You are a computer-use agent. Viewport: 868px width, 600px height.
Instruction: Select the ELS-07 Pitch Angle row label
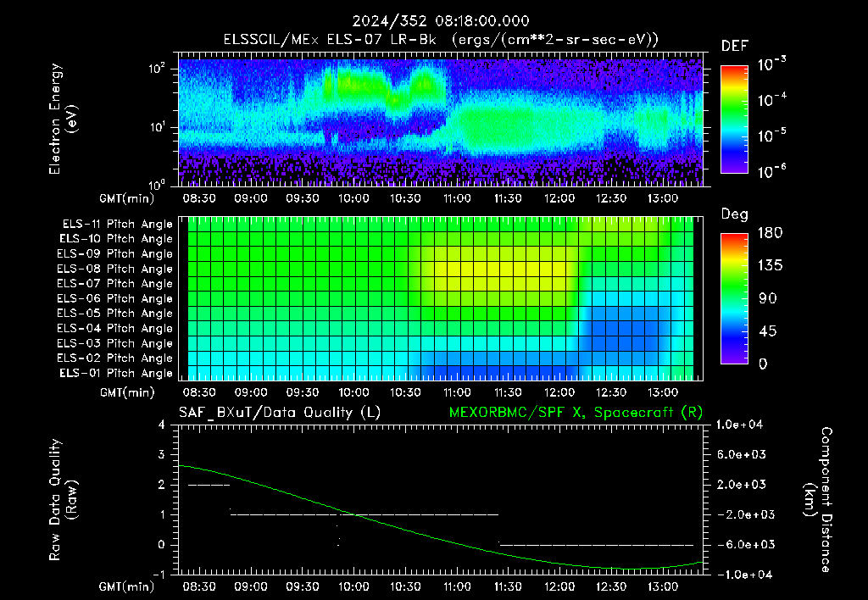[114, 283]
